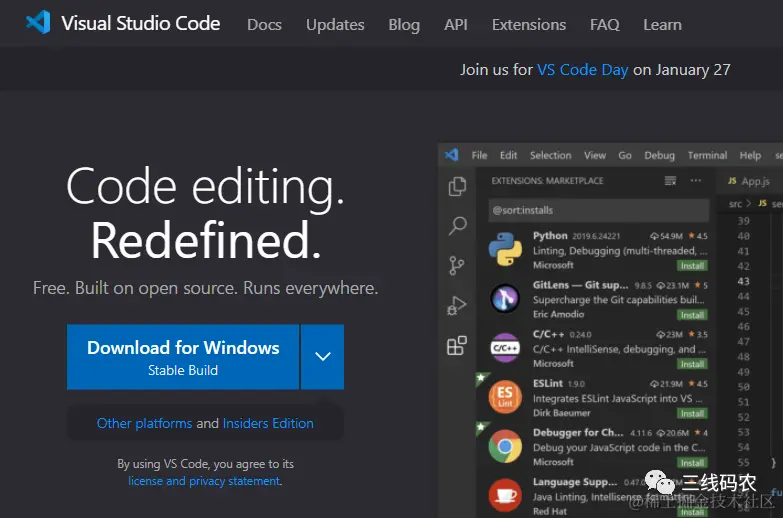Click the JS file icon on App.js tab

[x=732, y=181]
